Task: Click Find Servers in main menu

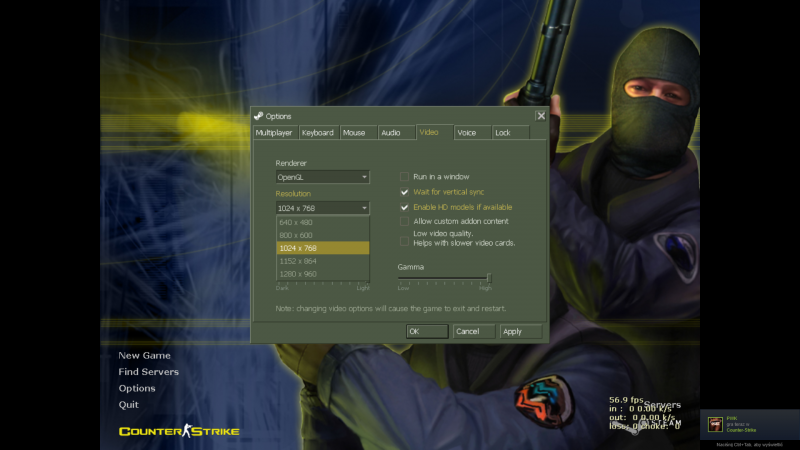Action: coord(148,372)
